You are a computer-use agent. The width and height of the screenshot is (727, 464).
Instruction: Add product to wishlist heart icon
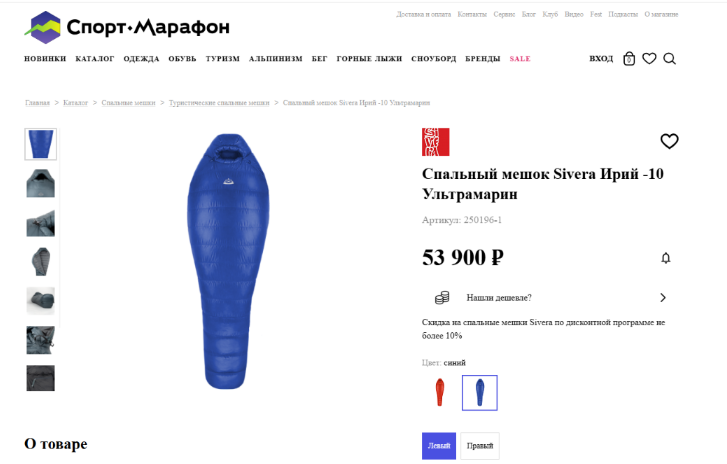click(669, 141)
